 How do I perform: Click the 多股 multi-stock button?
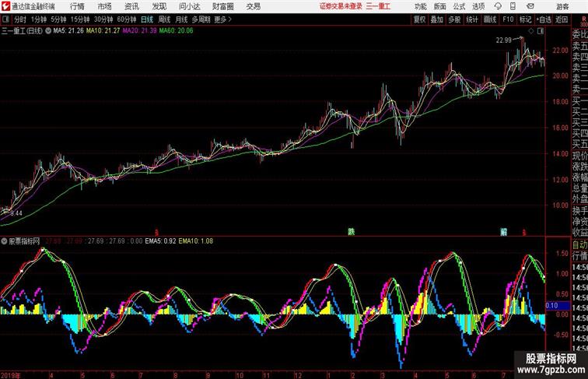[454, 19]
